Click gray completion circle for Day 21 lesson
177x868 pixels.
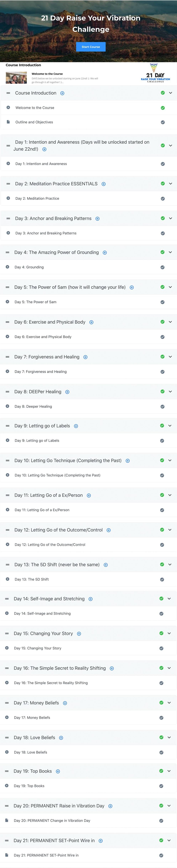click(x=161, y=856)
